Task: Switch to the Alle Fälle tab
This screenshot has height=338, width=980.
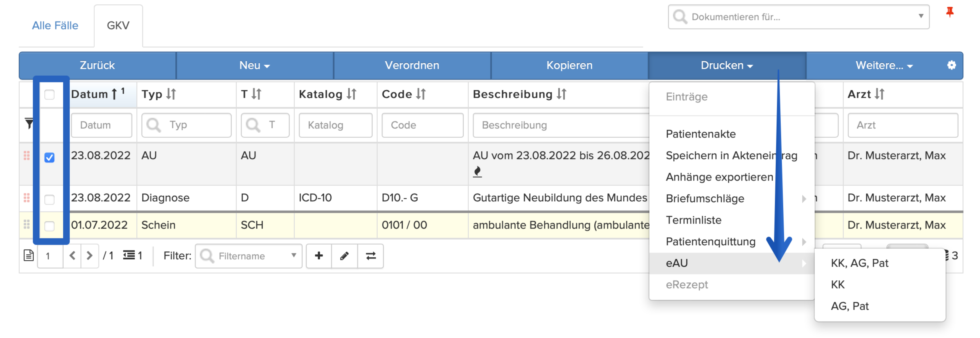Action: pos(55,25)
